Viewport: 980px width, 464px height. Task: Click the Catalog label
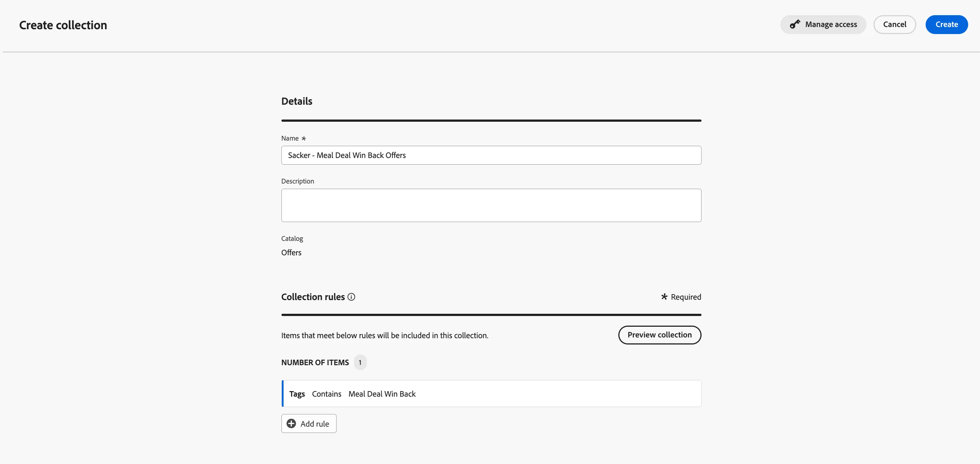[292, 239]
